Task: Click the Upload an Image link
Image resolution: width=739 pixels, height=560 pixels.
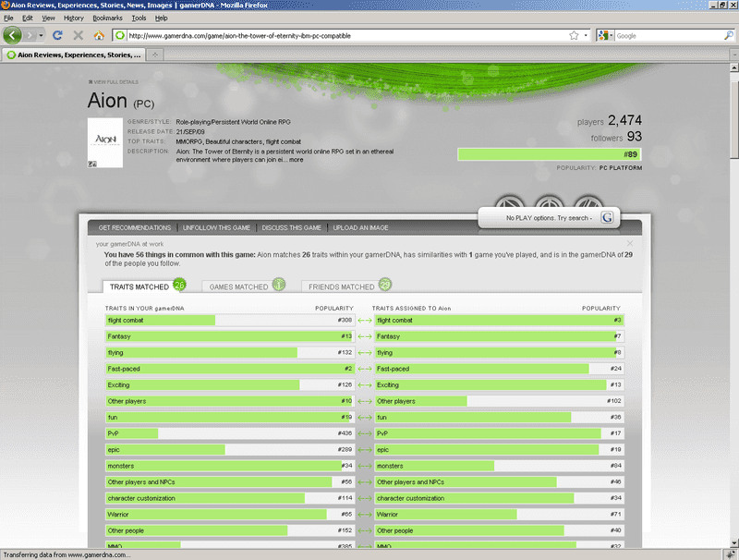Action: tap(360, 227)
